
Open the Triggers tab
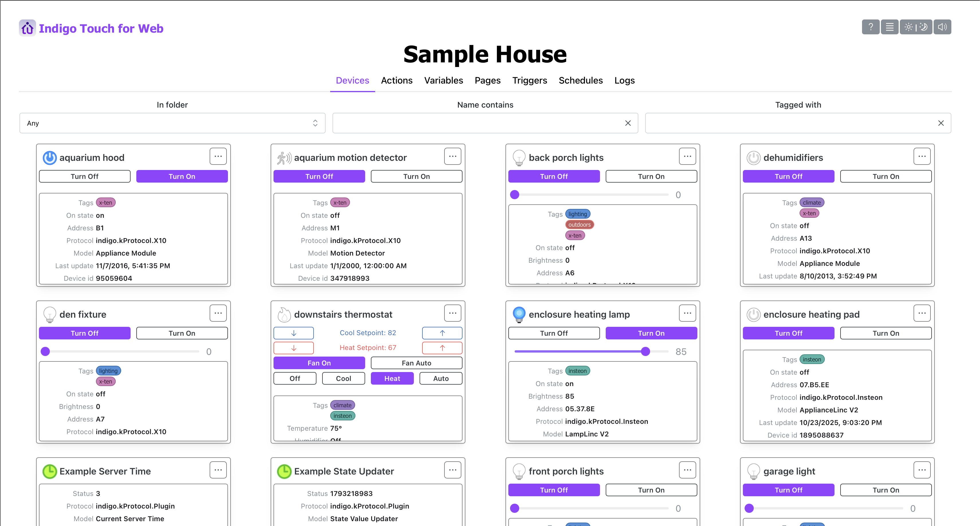(x=530, y=81)
